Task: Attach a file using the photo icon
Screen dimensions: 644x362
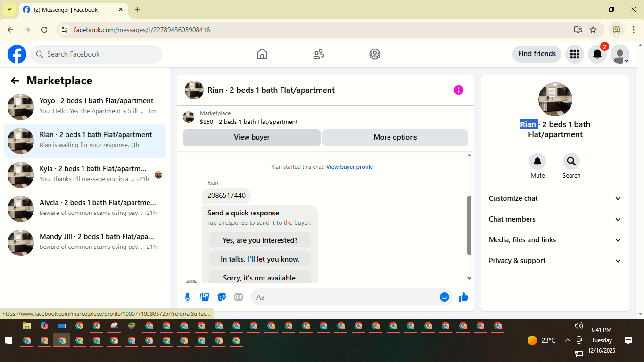Action: [205, 297]
